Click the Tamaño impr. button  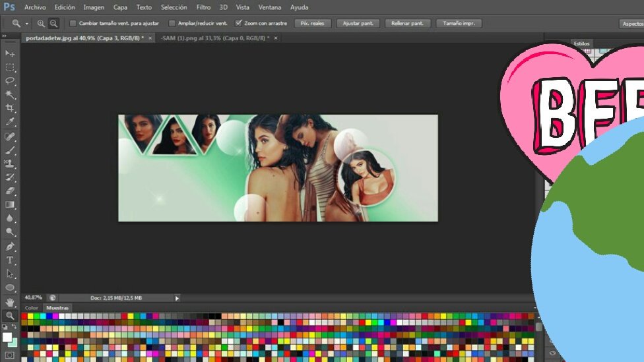[x=459, y=23]
